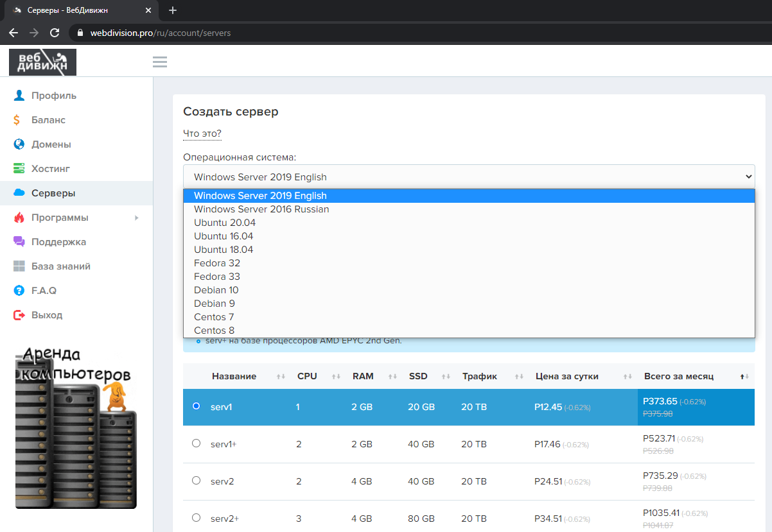
Task: Click the Programs flame icon
Action: (x=19, y=218)
